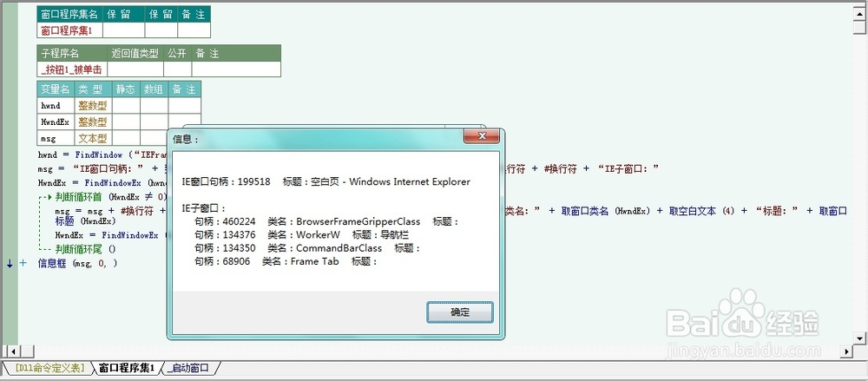The image size is (868, 381).
Task: Click the 整数型 type cell for HwndEx
Action: click(93, 122)
